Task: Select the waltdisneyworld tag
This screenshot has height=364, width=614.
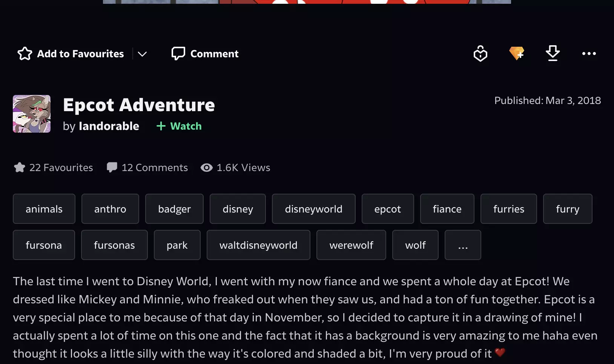Action: pyautogui.click(x=258, y=245)
